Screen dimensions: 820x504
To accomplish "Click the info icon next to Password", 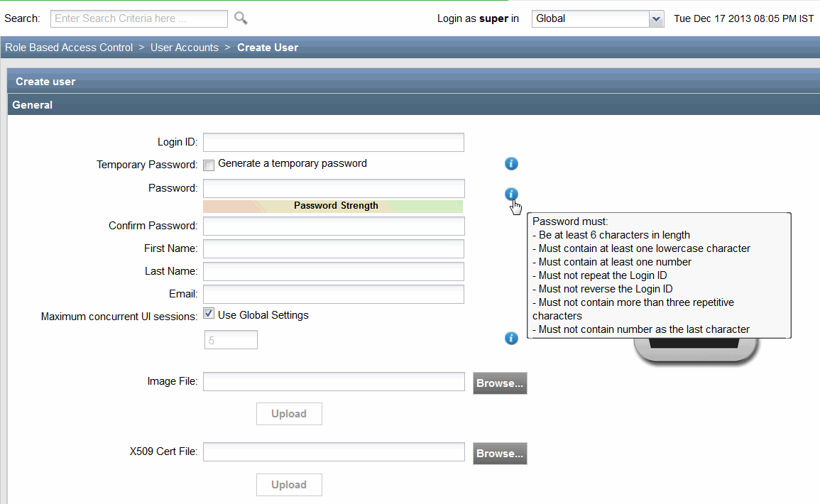I will tap(511, 194).
